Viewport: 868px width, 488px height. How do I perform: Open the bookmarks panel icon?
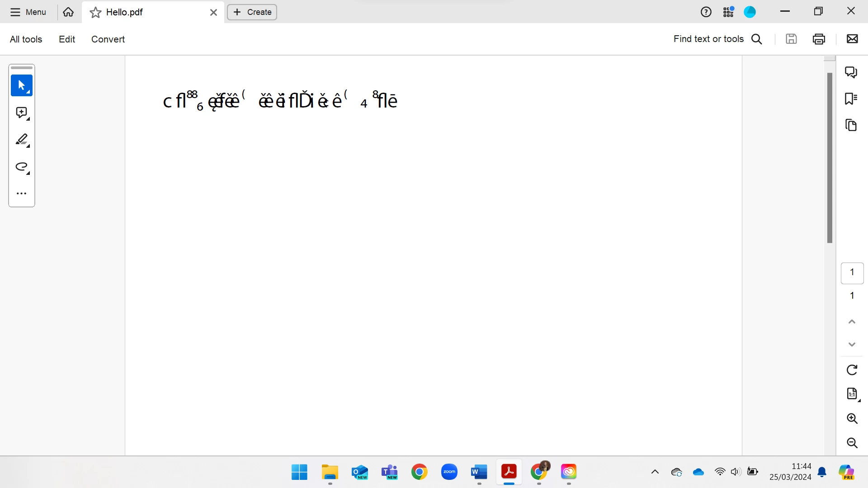pyautogui.click(x=851, y=99)
